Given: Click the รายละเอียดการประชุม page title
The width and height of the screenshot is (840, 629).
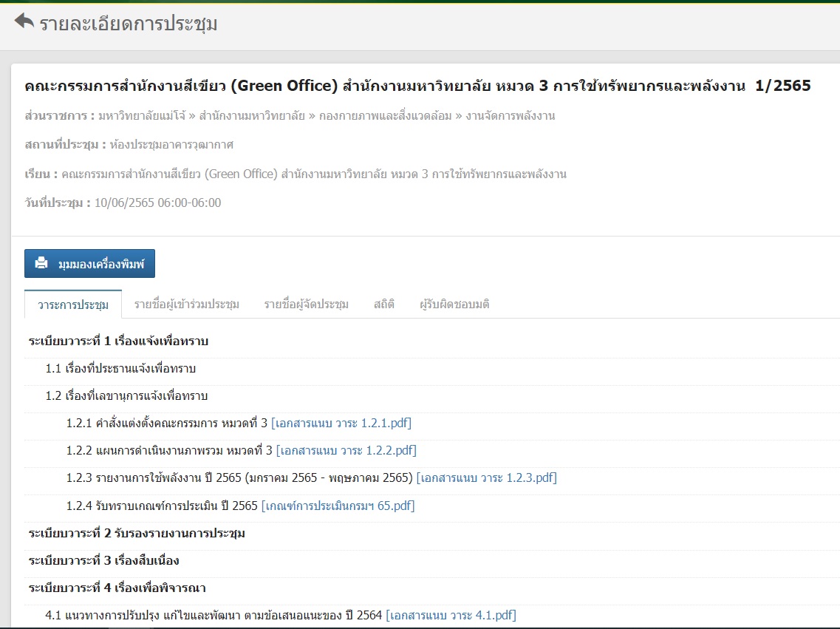Looking at the screenshot, I should coord(129,24).
